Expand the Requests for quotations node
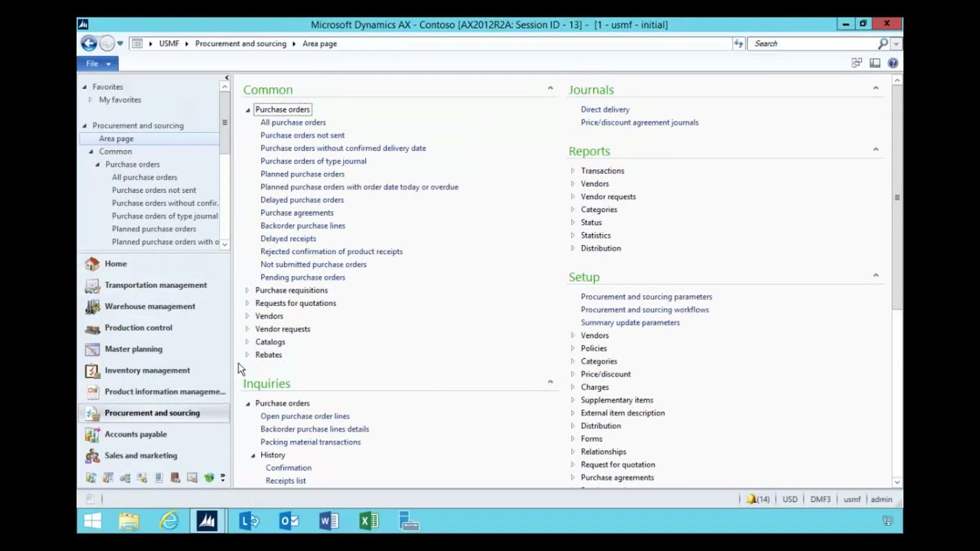The height and width of the screenshot is (551, 980). 247,304
